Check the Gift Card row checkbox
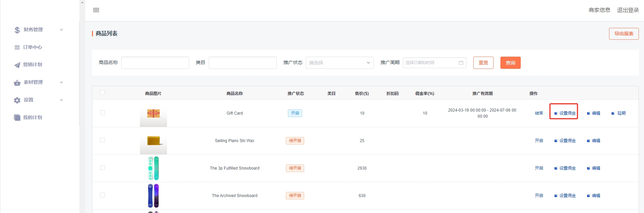 coord(103,113)
